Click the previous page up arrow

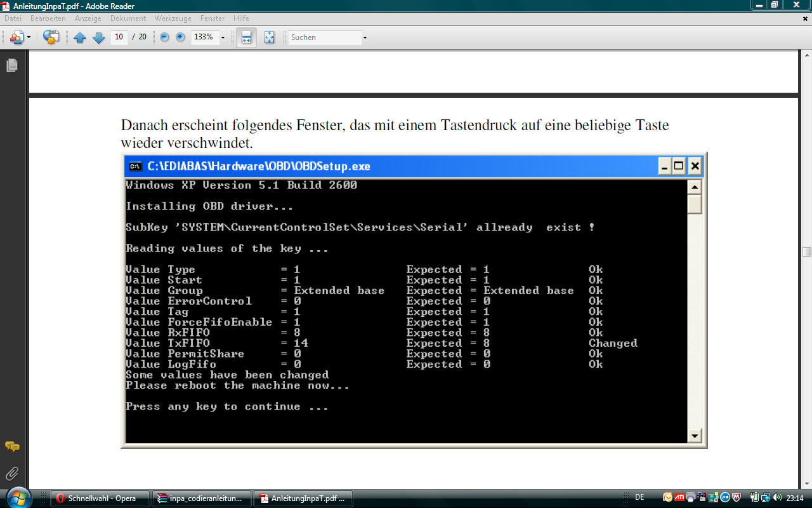tap(79, 37)
